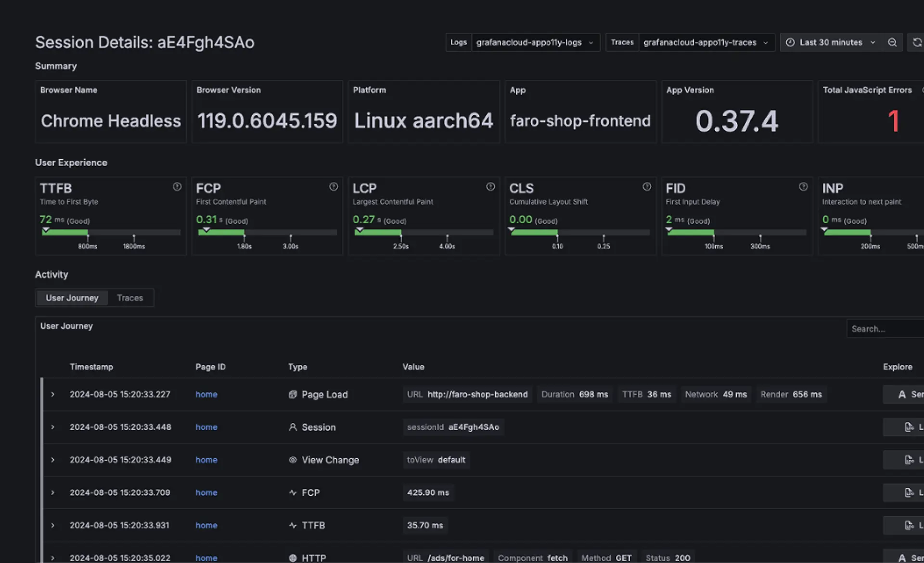Click timestamp 2024-08-05 15:20:33.227

pos(120,395)
